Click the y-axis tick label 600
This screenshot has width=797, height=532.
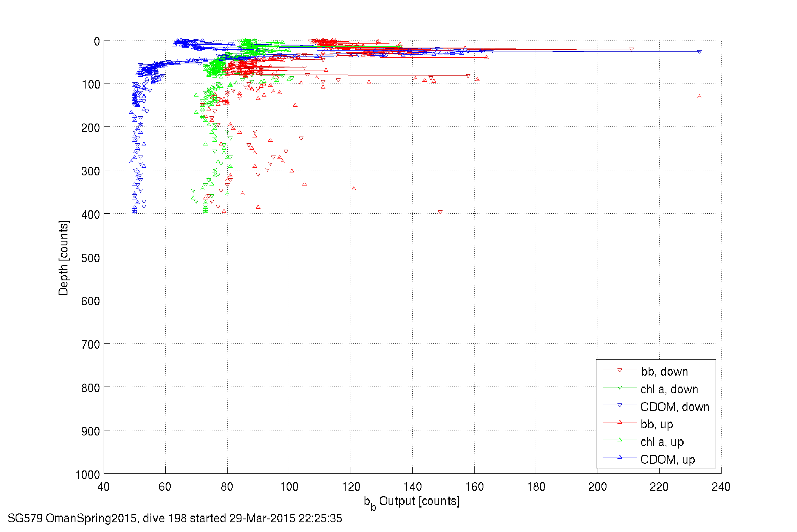click(x=91, y=301)
